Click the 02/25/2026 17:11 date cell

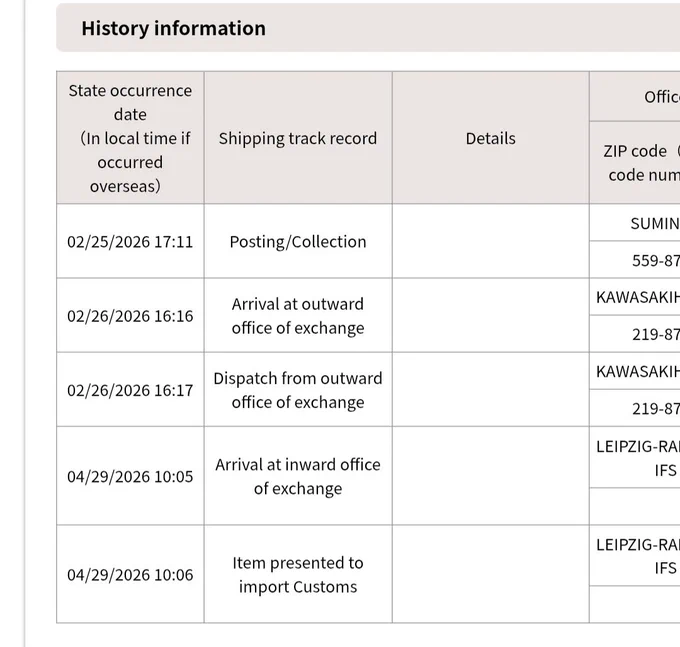tap(130, 242)
